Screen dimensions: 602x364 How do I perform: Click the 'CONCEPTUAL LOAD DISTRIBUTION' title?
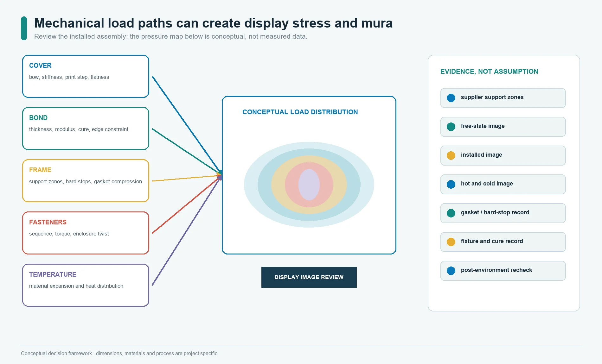(300, 112)
